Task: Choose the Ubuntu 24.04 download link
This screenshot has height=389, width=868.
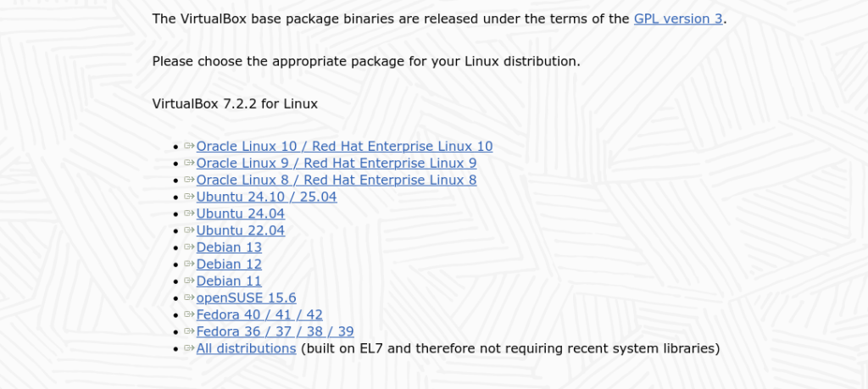Action: (240, 214)
